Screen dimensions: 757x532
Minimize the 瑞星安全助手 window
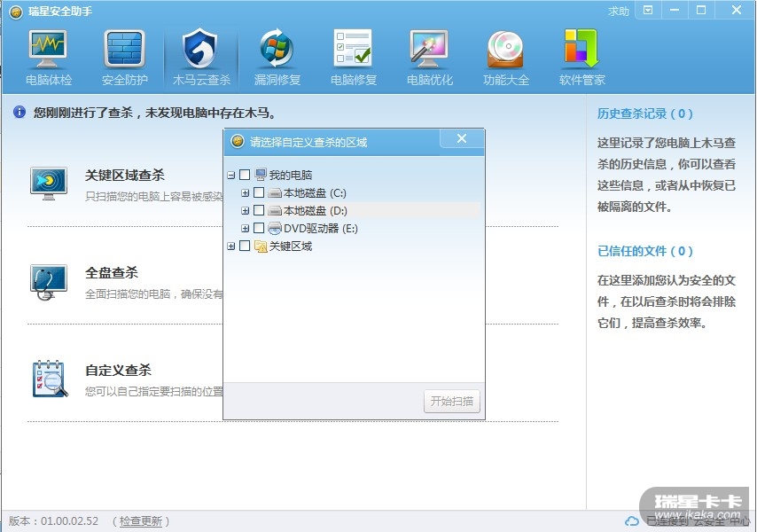[675, 10]
